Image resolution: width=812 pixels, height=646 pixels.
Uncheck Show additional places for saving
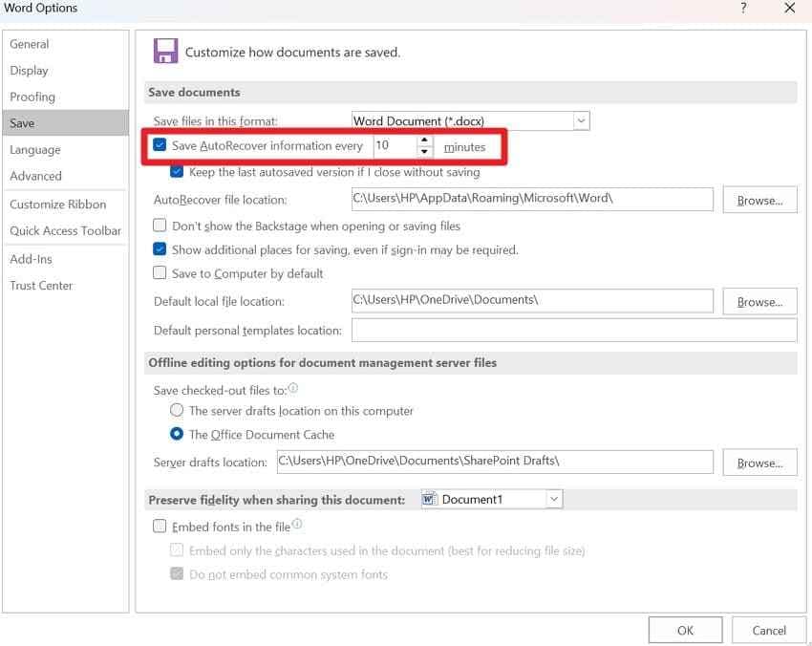(160, 248)
